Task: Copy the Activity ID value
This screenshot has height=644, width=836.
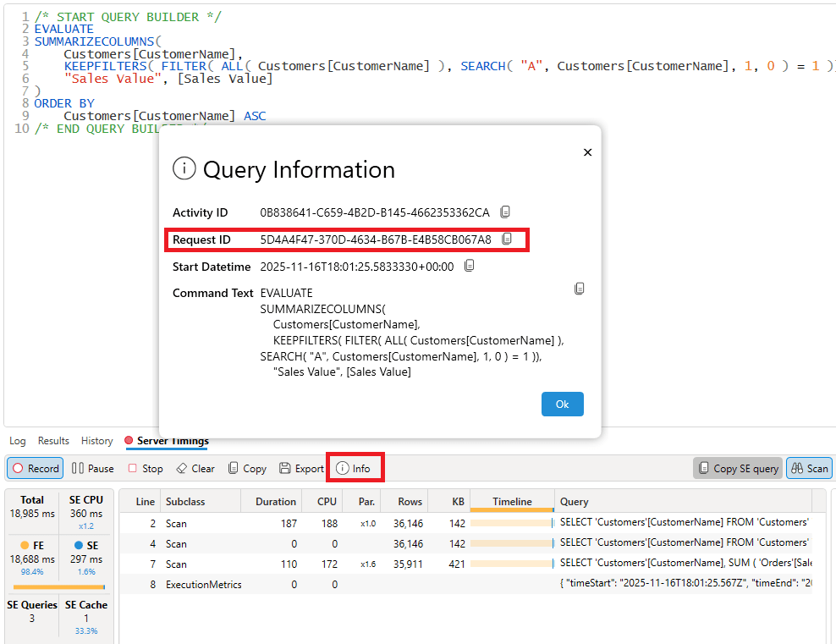Action: 505,212
